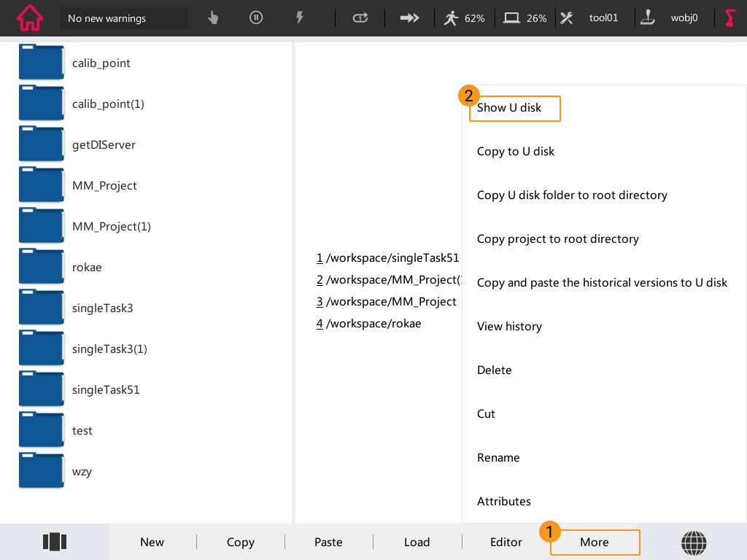Select the singleTask51 folder
This screenshot has width=747, height=560.
pos(105,390)
